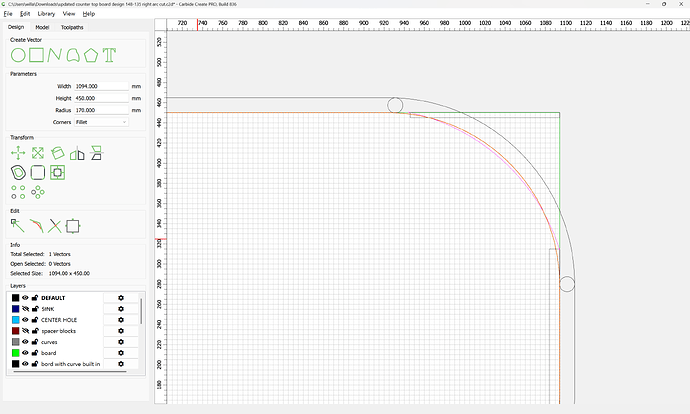This screenshot has height=414, width=690.
Task: Pick the Text creation tool
Action: (109, 54)
